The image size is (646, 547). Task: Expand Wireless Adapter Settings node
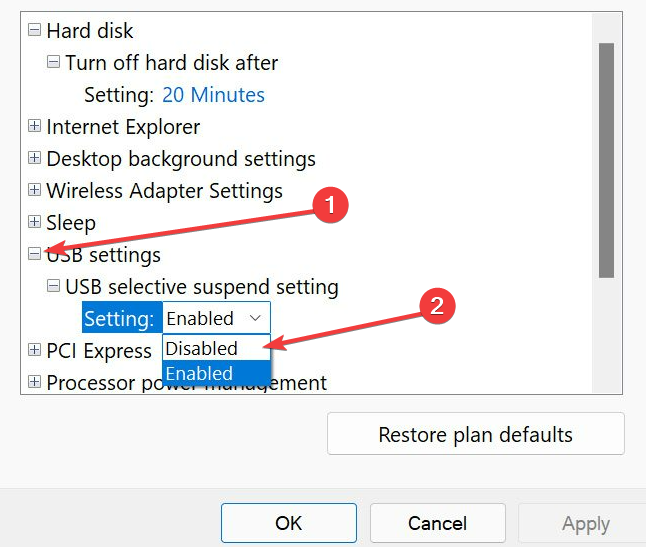35,191
